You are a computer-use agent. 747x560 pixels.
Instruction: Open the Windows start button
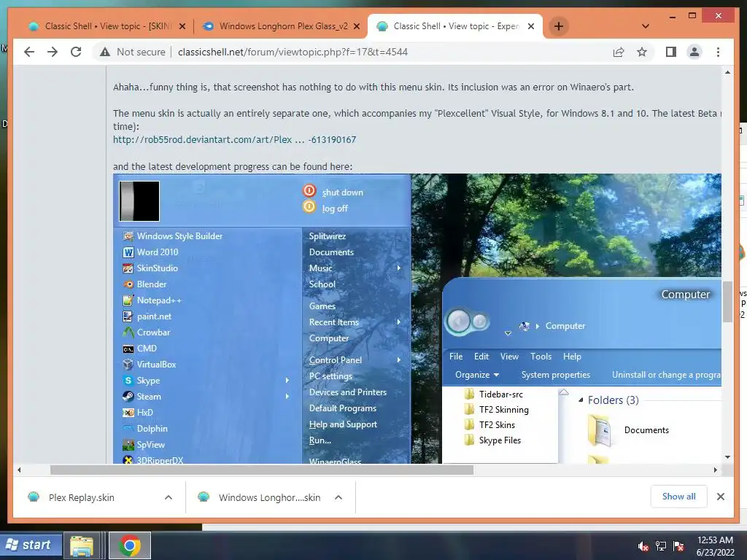(x=31, y=545)
